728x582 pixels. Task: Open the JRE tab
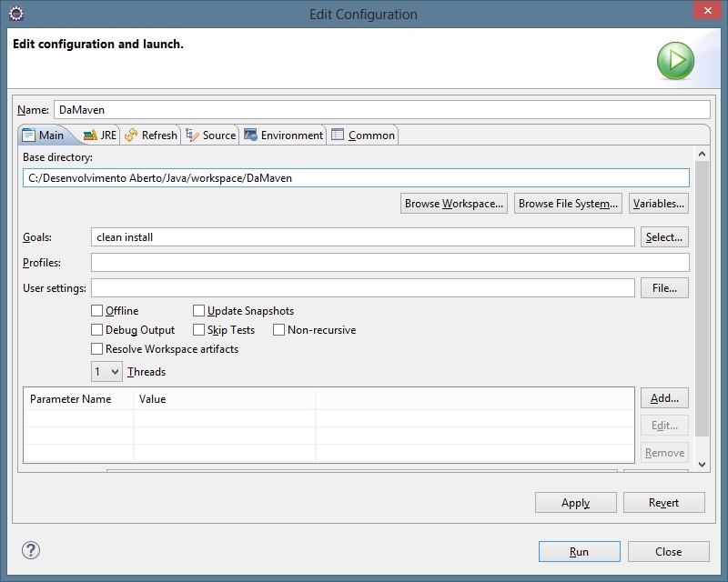[99, 135]
